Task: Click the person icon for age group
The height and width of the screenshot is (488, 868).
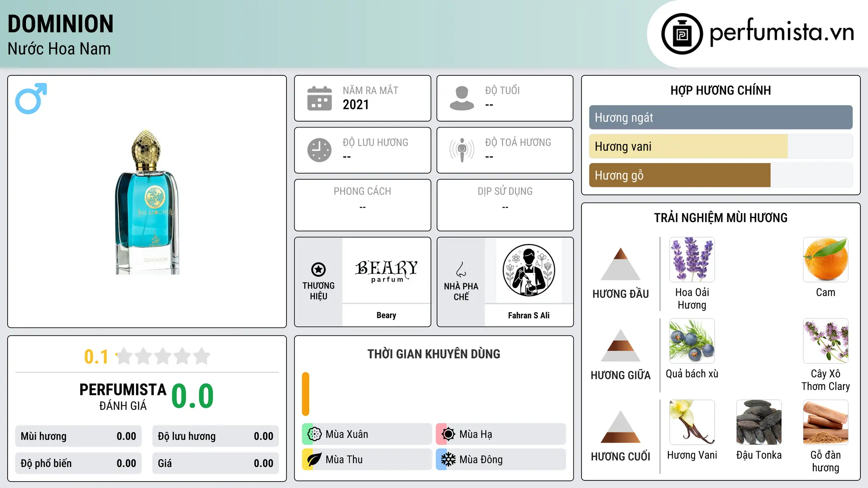Action: (462, 98)
